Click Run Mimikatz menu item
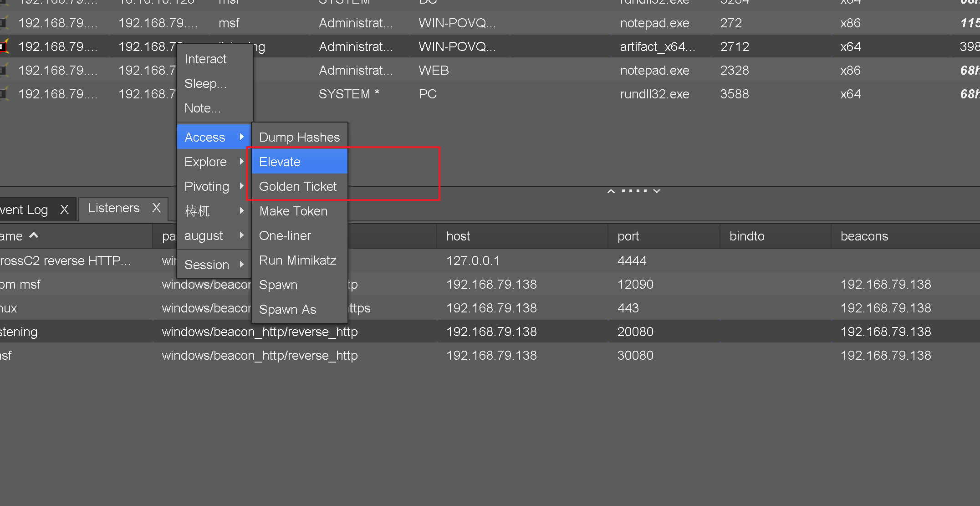980x506 pixels. point(297,260)
